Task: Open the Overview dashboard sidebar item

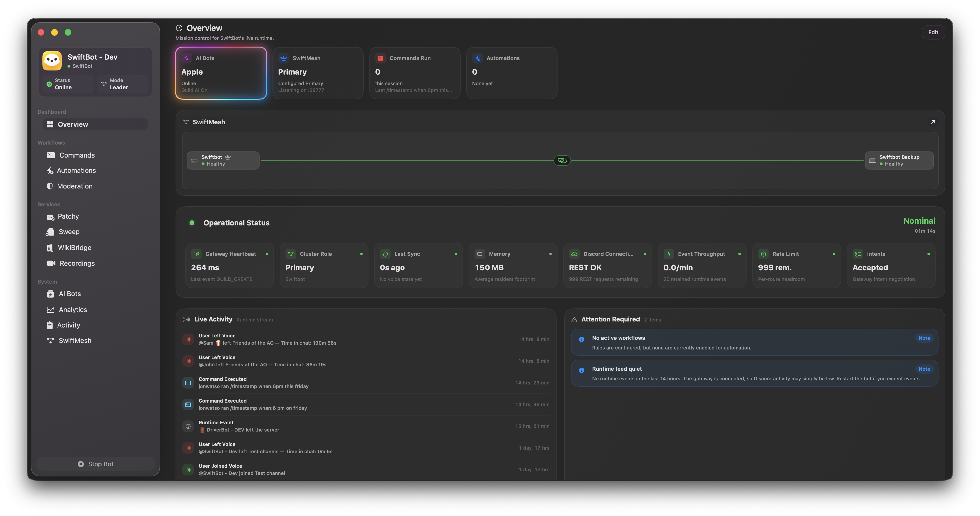Action: click(x=95, y=124)
